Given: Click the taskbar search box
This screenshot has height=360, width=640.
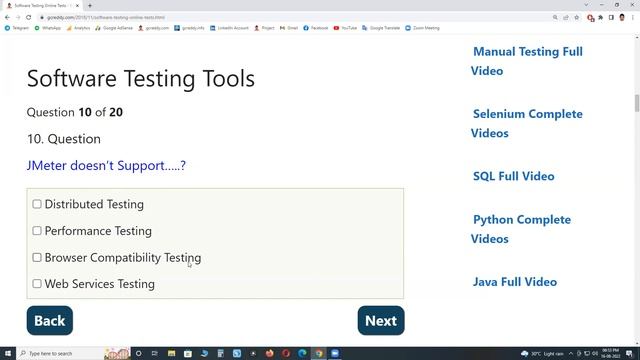Looking at the screenshot, I should click(73, 353).
